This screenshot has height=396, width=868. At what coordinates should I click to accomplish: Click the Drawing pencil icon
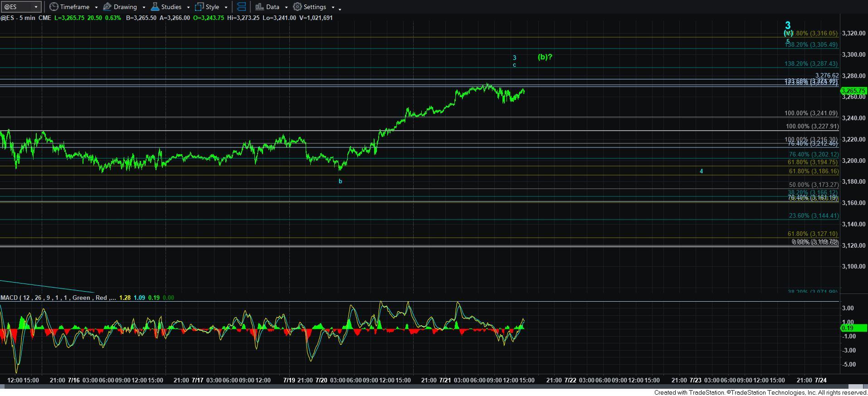(107, 7)
